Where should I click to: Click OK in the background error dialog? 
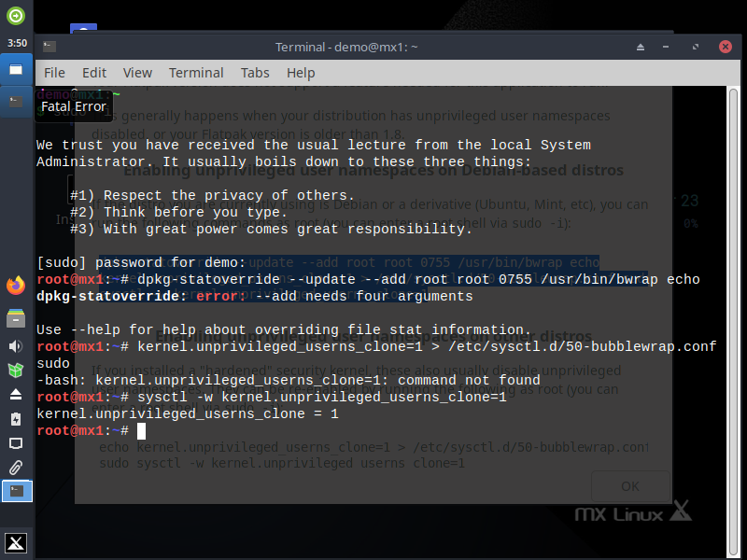pos(630,486)
